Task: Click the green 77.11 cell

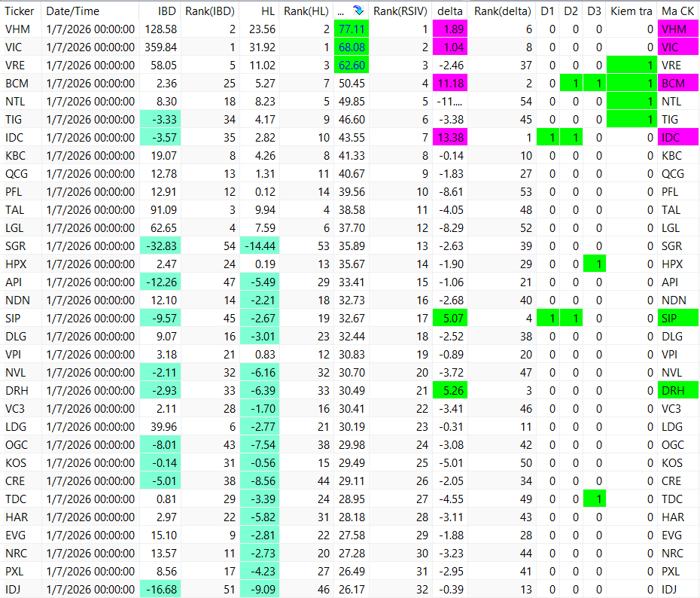Action: point(352,29)
